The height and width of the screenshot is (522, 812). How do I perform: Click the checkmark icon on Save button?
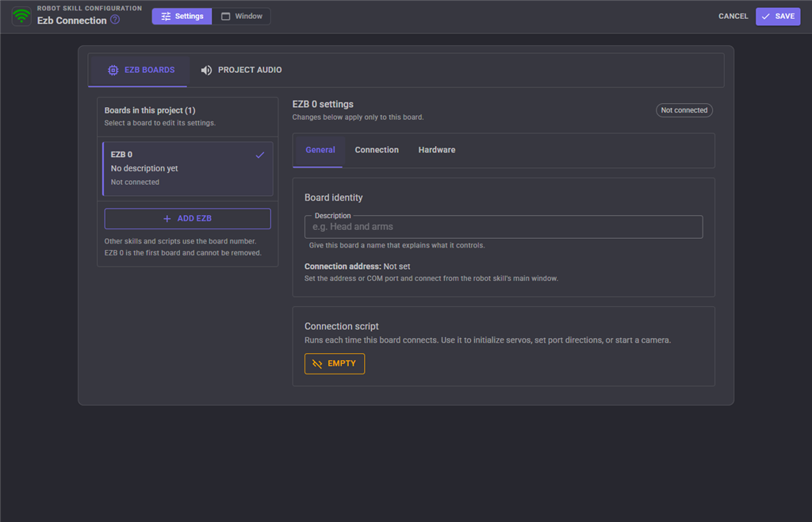pyautogui.click(x=765, y=17)
